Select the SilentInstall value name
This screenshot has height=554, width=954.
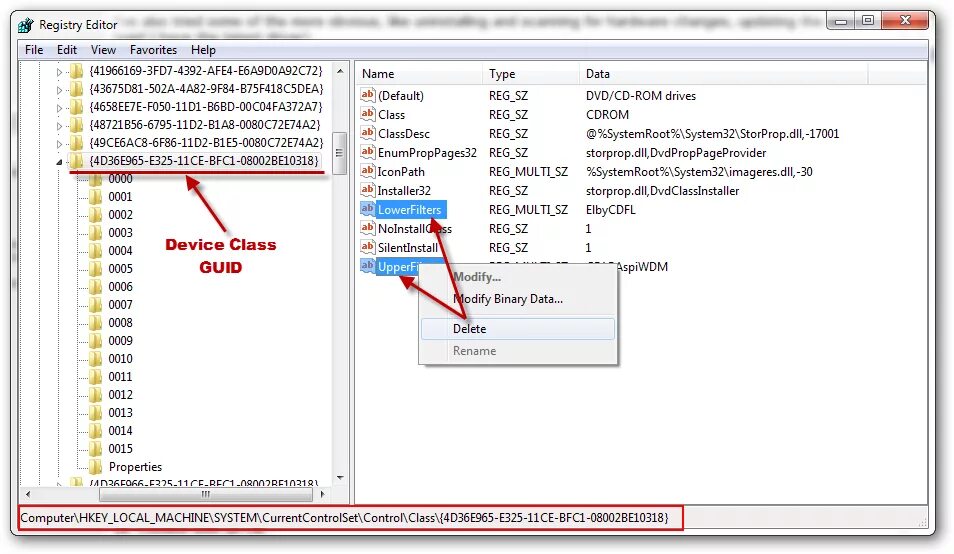408,248
